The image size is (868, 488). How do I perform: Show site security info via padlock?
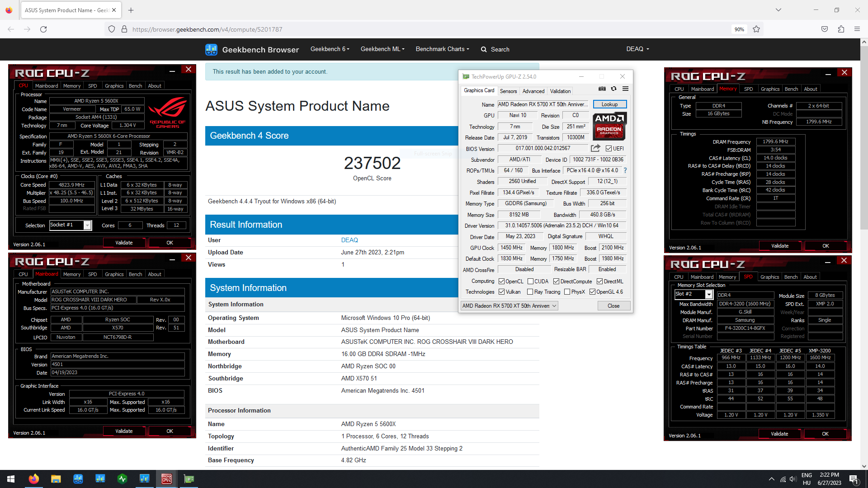[124, 29]
